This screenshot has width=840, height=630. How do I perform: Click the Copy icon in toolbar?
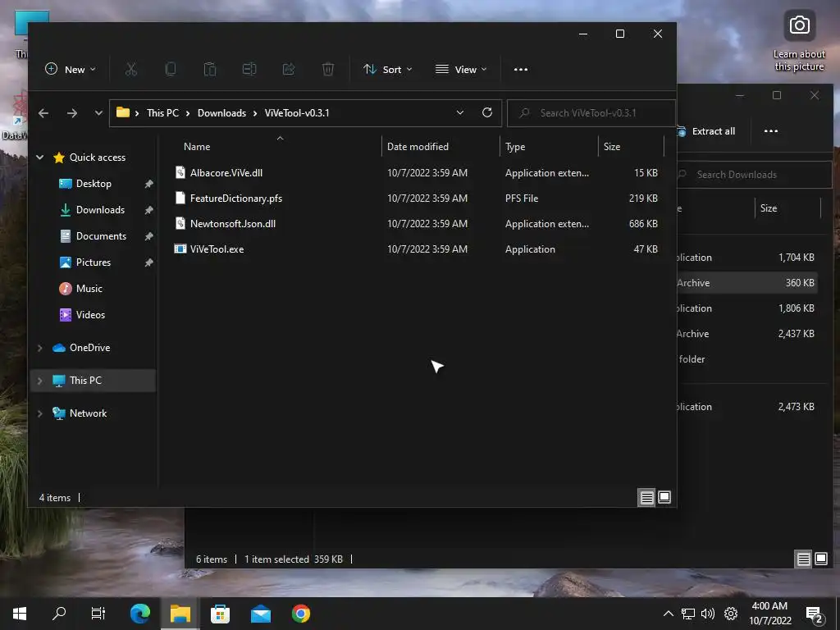[x=171, y=69]
